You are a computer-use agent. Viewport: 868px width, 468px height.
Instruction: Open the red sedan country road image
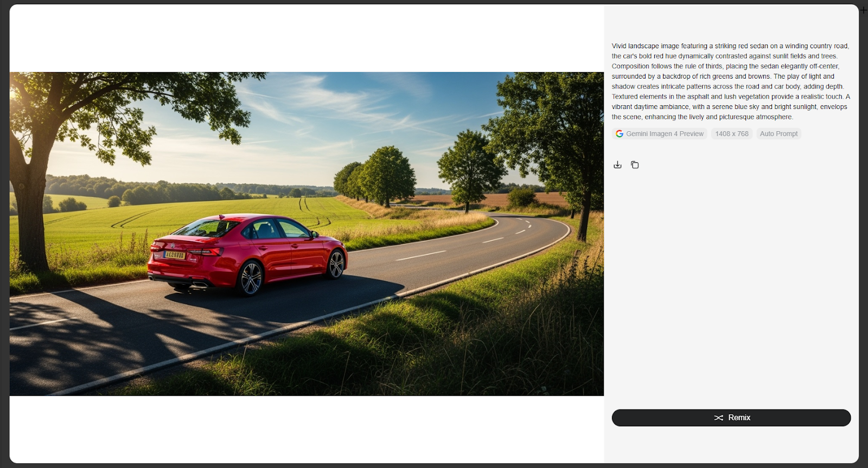[307, 234]
